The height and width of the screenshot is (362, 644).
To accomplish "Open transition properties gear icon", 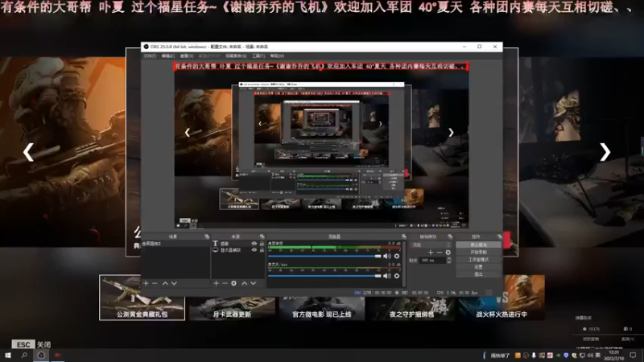I will tap(448, 253).
